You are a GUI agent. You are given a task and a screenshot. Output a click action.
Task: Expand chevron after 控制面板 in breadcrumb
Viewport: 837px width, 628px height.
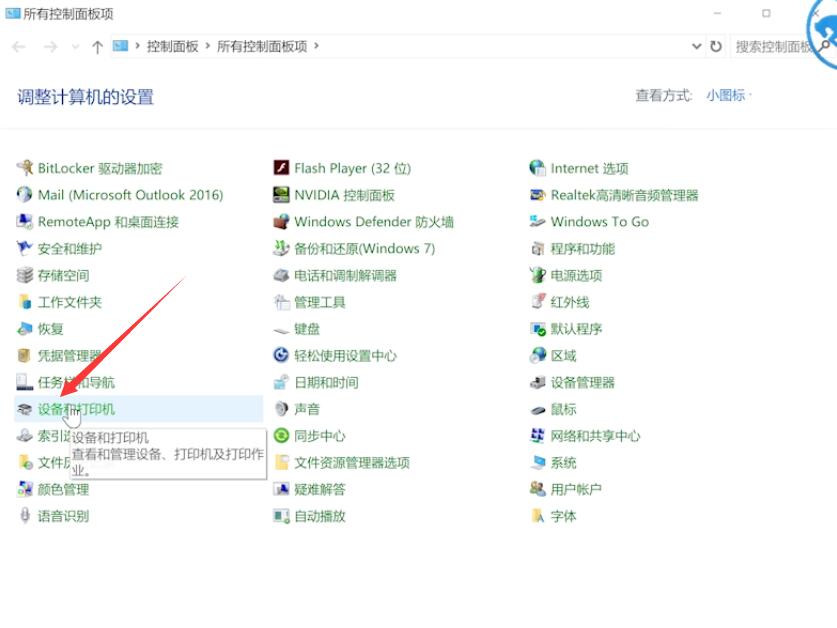[208, 46]
